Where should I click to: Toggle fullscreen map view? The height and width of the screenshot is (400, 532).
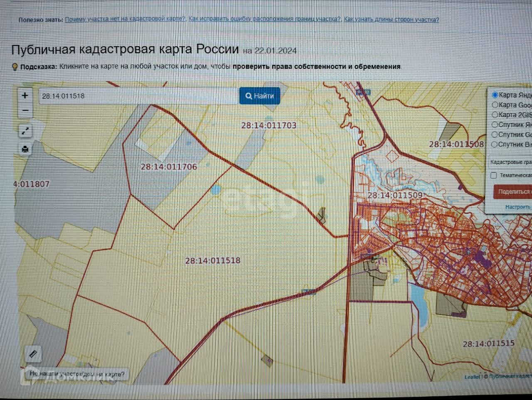pyautogui.click(x=25, y=131)
